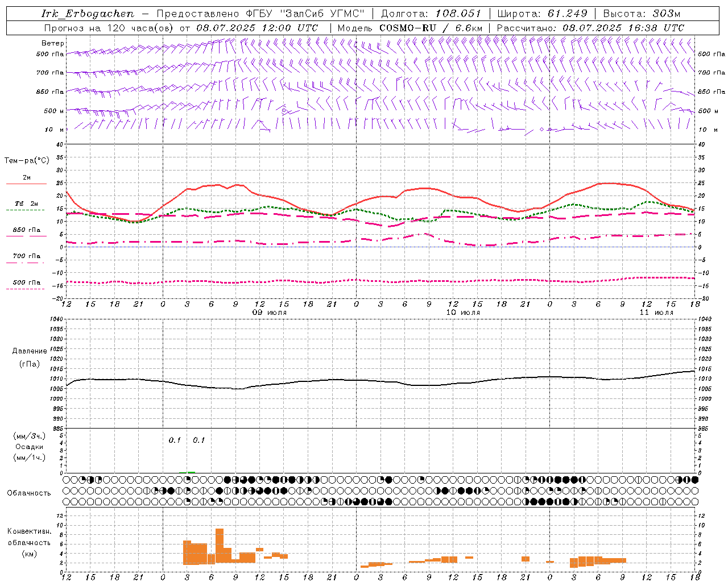Image resolution: width=728 pixels, height=582 pixels.
Task: Click the '09 июля' date label
Action: pos(270,313)
